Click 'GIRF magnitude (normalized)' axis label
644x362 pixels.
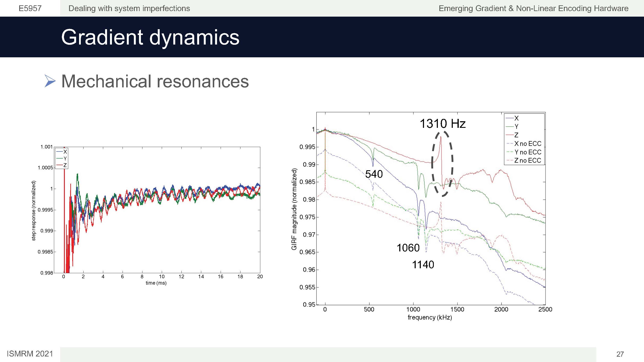point(294,209)
